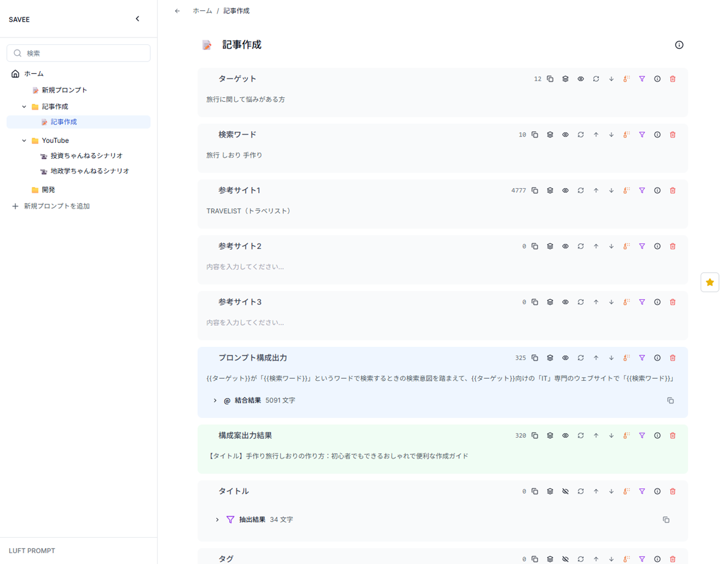Image resolution: width=728 pixels, height=564 pixels.
Task: Refresh the 参考サイト1 block
Action: click(581, 190)
